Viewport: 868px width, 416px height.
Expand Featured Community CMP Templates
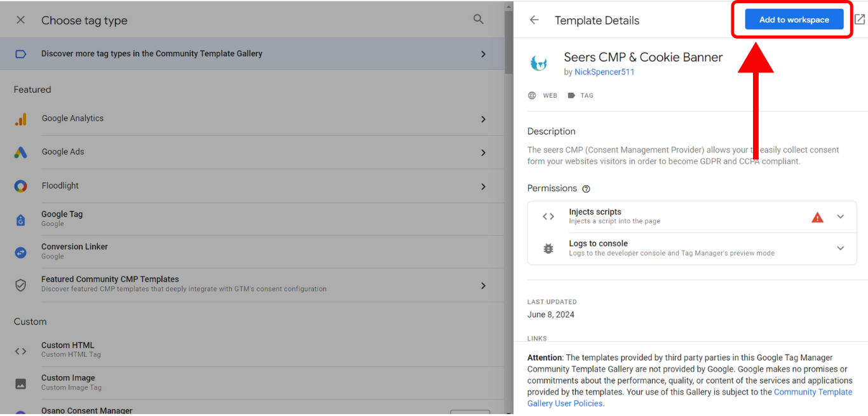(x=484, y=286)
